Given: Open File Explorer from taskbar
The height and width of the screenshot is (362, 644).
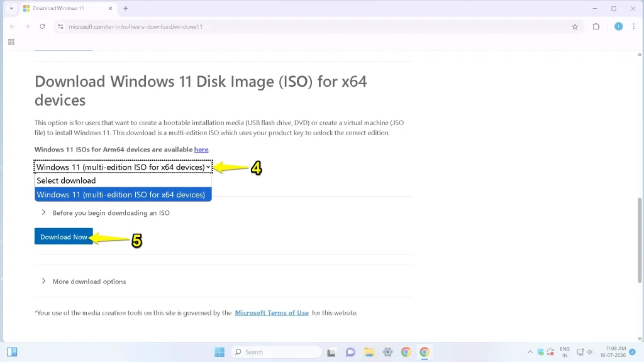Looking at the screenshot, I should point(369,352).
